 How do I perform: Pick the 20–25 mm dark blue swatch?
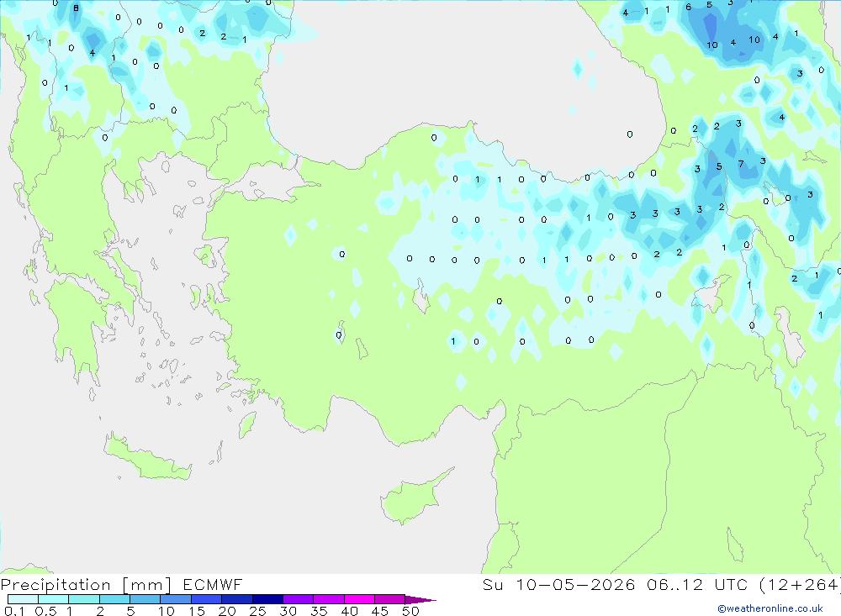click(236, 599)
